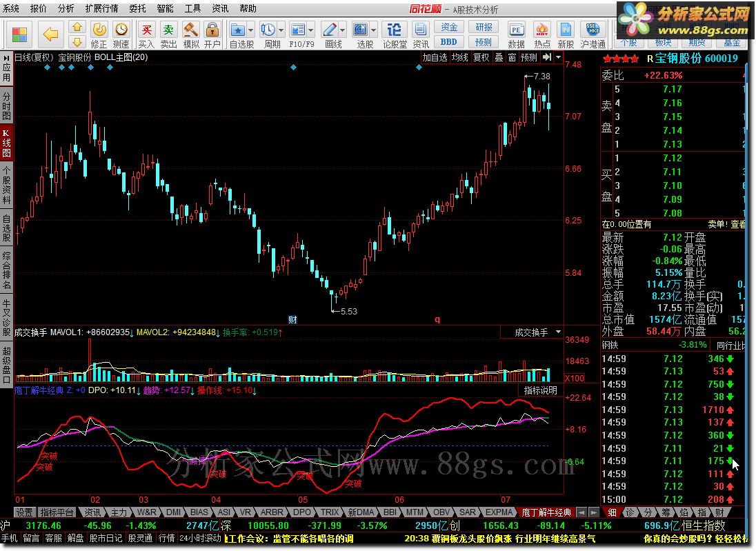Open 修正 correction tool
756x551 pixels.
pos(99,34)
